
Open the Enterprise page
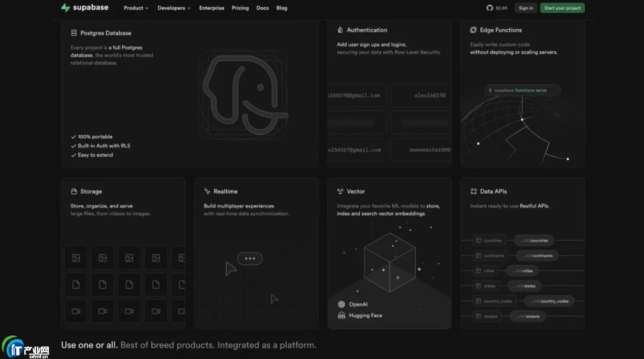pyautogui.click(x=212, y=8)
